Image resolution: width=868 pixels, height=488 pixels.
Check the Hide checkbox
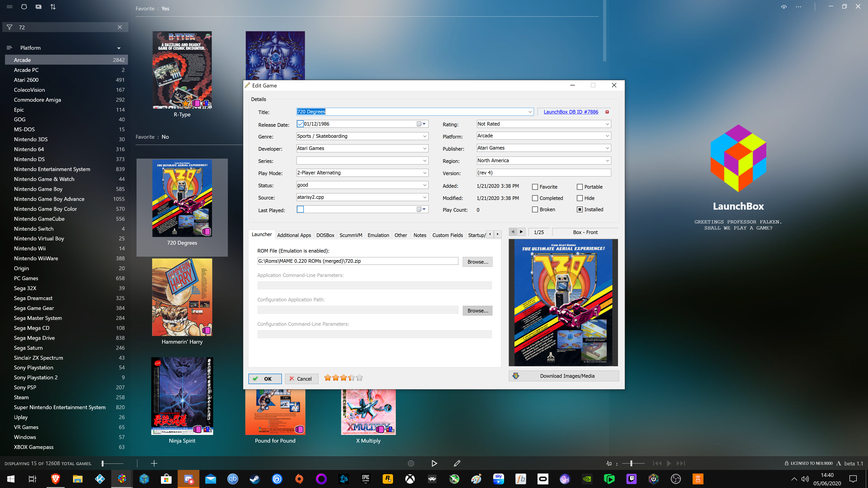(x=580, y=198)
